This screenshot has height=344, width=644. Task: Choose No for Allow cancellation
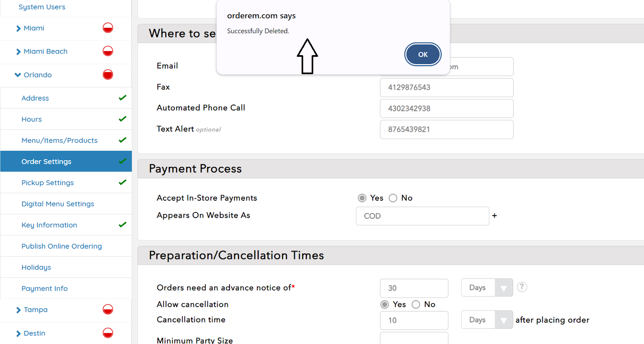tap(416, 305)
